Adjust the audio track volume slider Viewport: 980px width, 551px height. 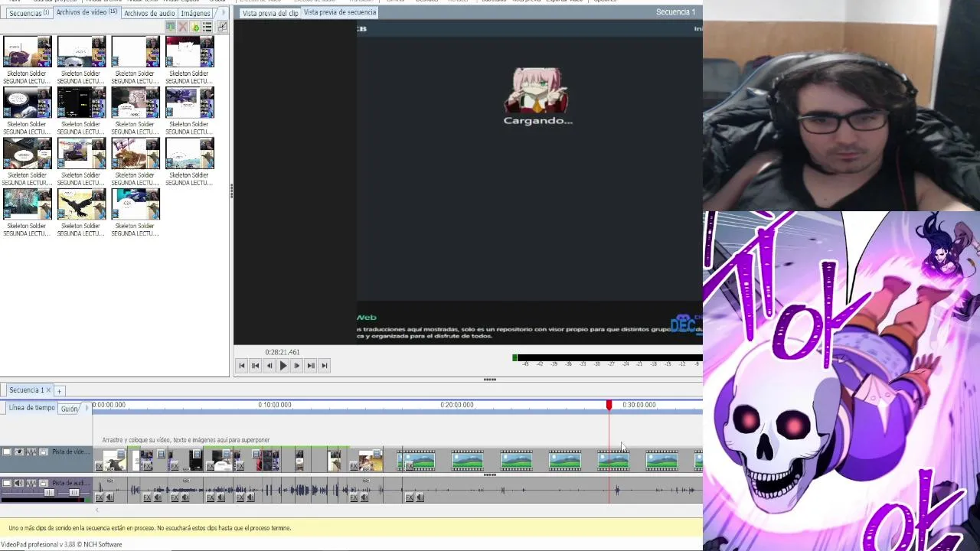tap(49, 492)
